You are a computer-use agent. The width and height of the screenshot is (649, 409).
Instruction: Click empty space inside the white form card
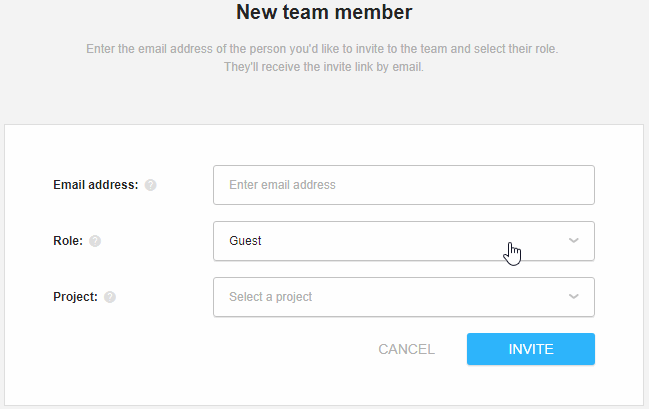tap(124, 364)
